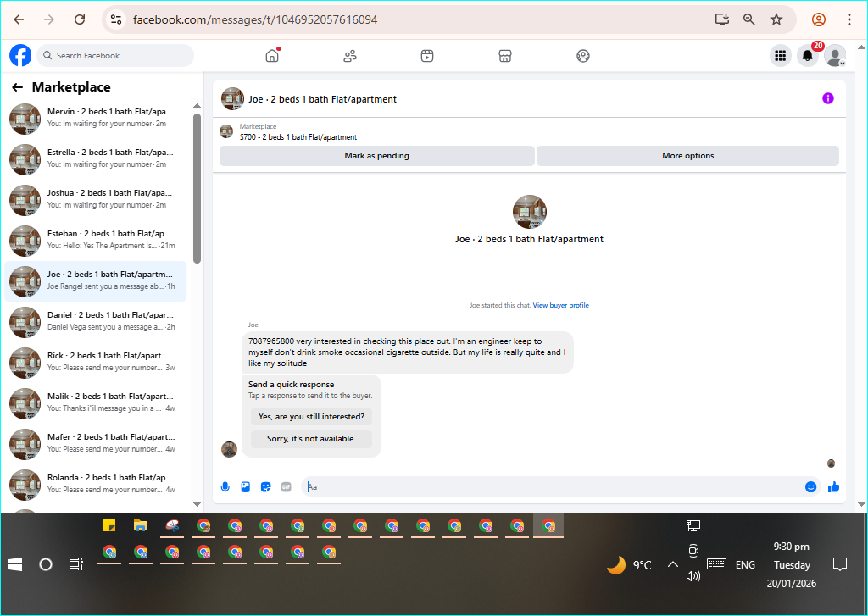This screenshot has height=616, width=868.
Task: Send a thumbs-up like
Action: (834, 487)
